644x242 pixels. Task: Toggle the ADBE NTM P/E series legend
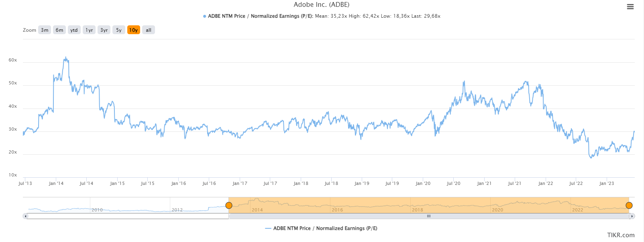(321, 228)
